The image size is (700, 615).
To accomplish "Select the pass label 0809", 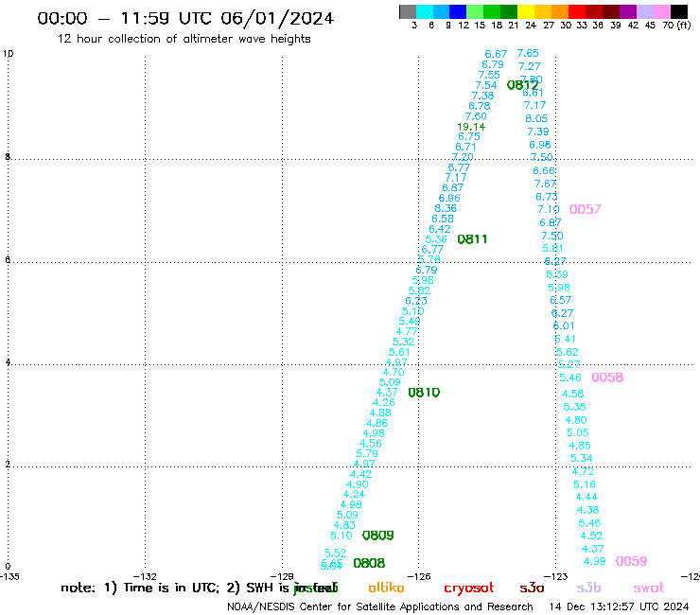I will tap(377, 536).
